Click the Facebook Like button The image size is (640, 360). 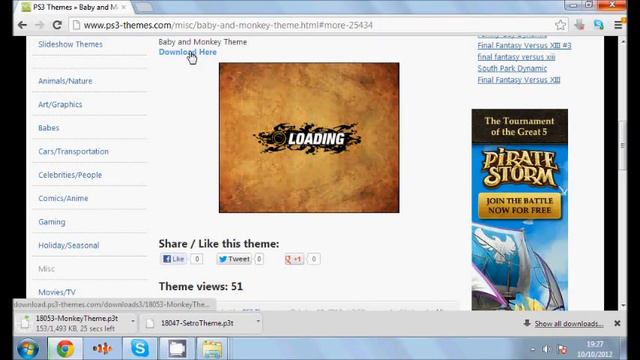tap(174, 259)
